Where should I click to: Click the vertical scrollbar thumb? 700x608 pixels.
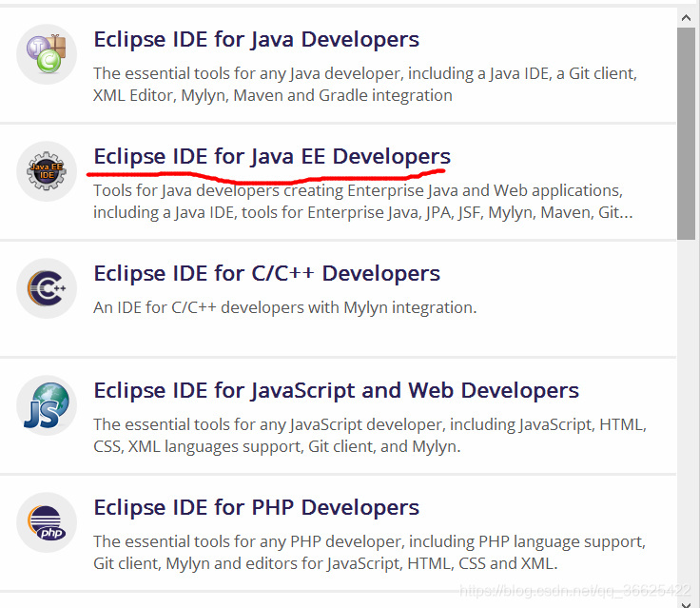tap(686, 134)
